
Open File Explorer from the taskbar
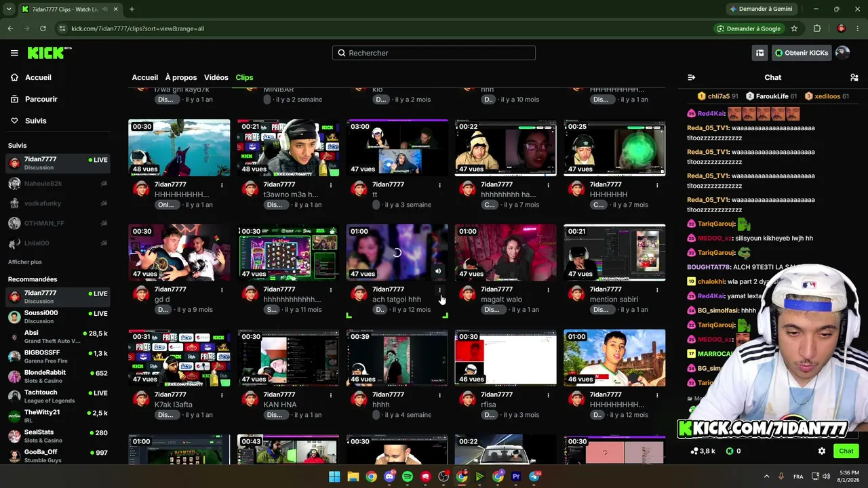click(353, 476)
